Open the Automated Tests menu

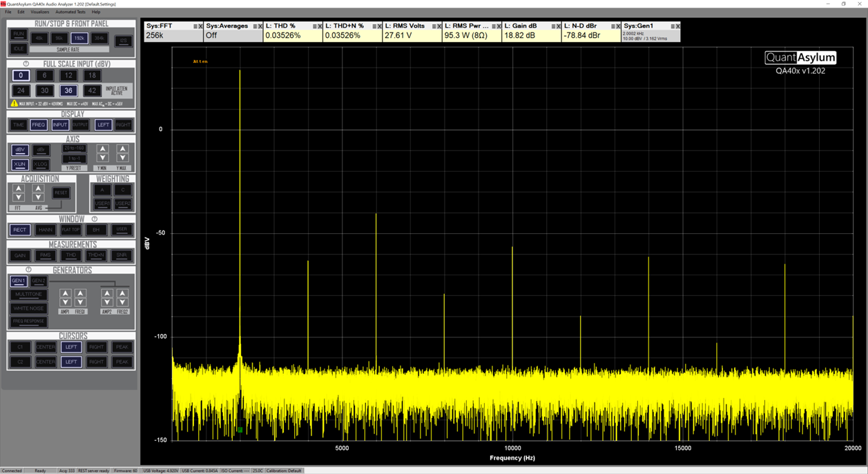[x=70, y=12]
